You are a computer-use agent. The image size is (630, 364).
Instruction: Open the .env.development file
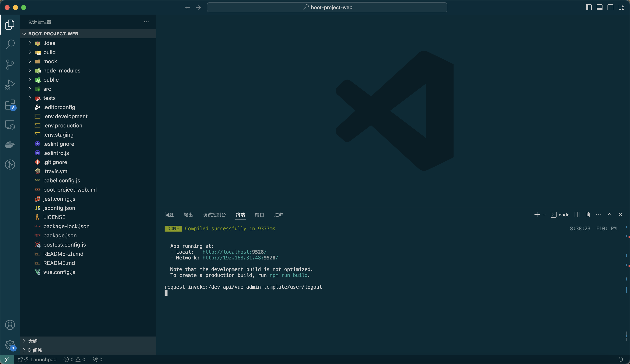pyautogui.click(x=88, y=116)
